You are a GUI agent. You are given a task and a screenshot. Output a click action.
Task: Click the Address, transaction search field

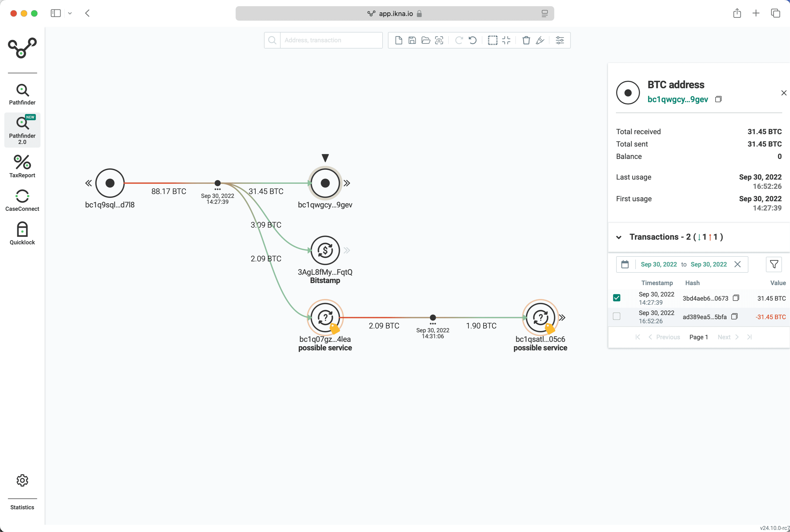point(331,40)
